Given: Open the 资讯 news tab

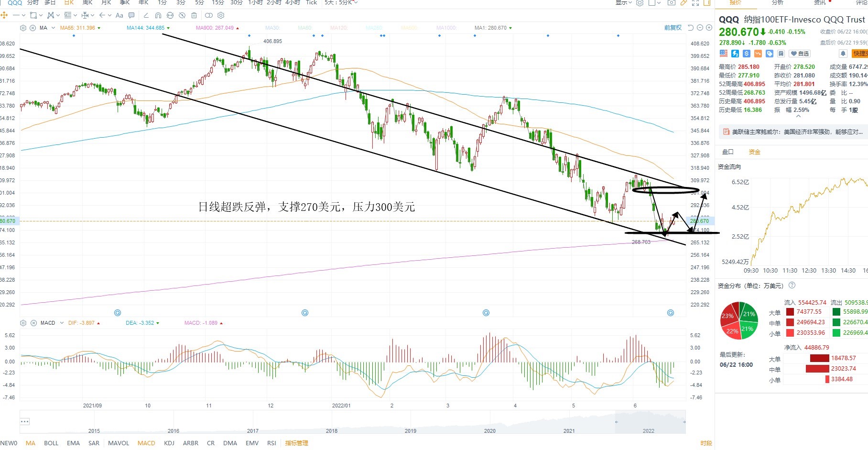Looking at the screenshot, I should (820, 2).
